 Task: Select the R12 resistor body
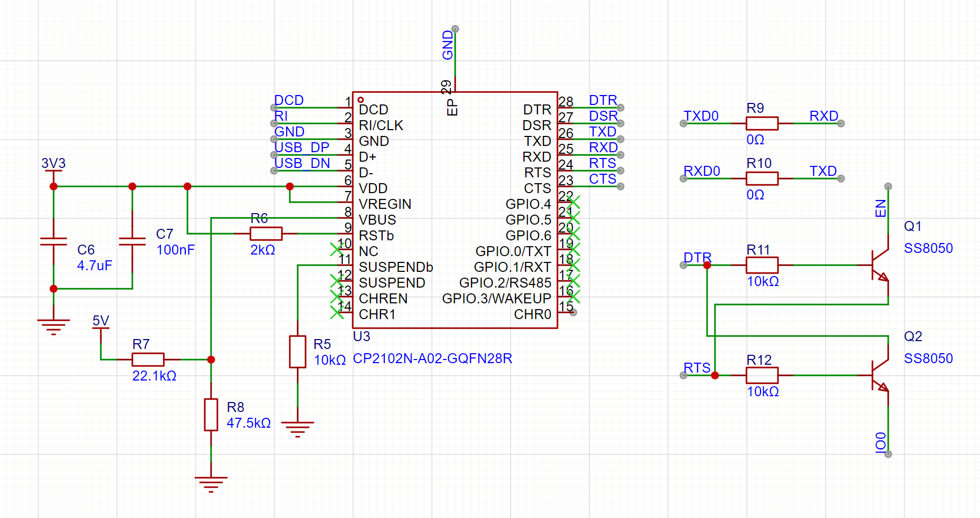point(762,375)
